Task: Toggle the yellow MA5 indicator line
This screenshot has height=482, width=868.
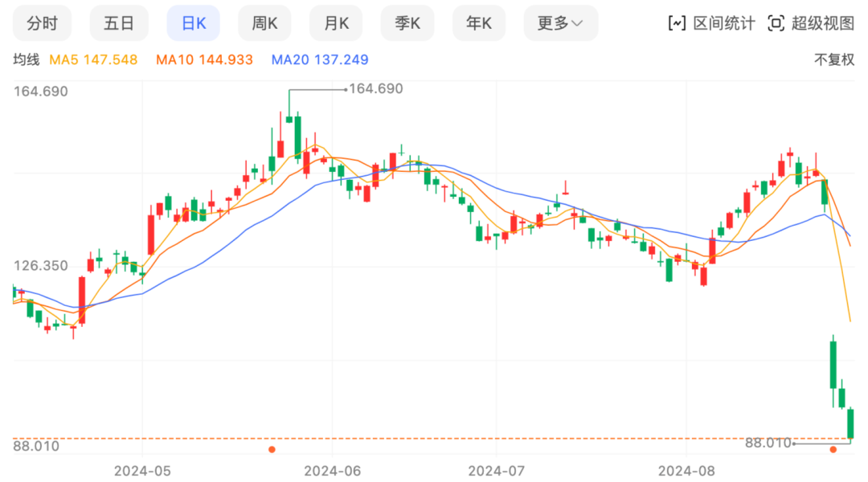Action: pyautogui.click(x=94, y=60)
